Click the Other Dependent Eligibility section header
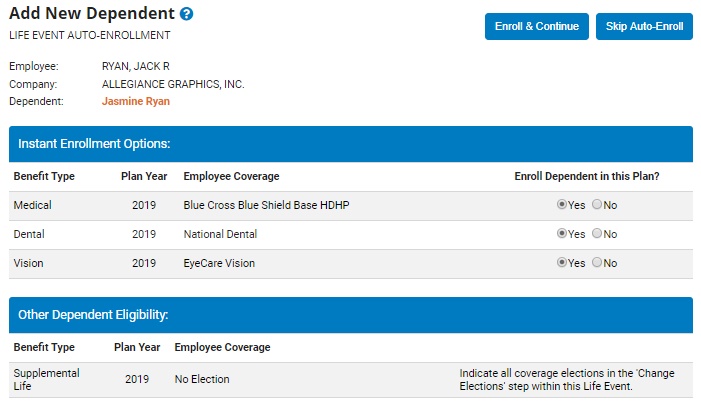 pyautogui.click(x=350, y=314)
